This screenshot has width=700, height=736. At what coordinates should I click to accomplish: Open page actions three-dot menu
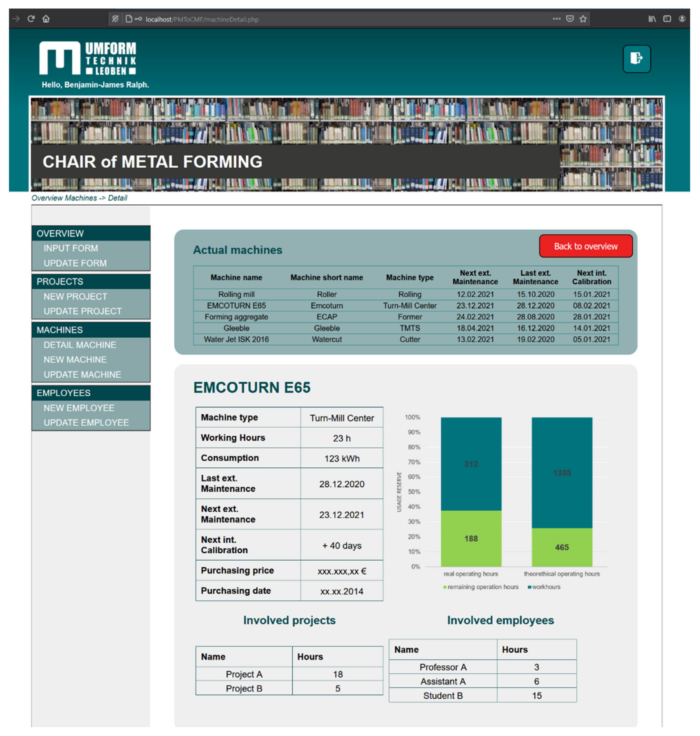point(556,19)
